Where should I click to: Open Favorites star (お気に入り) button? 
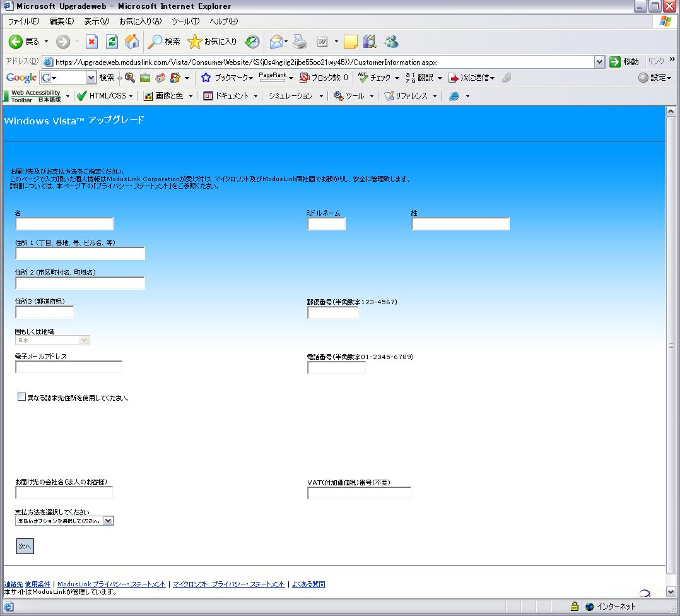pos(212,42)
